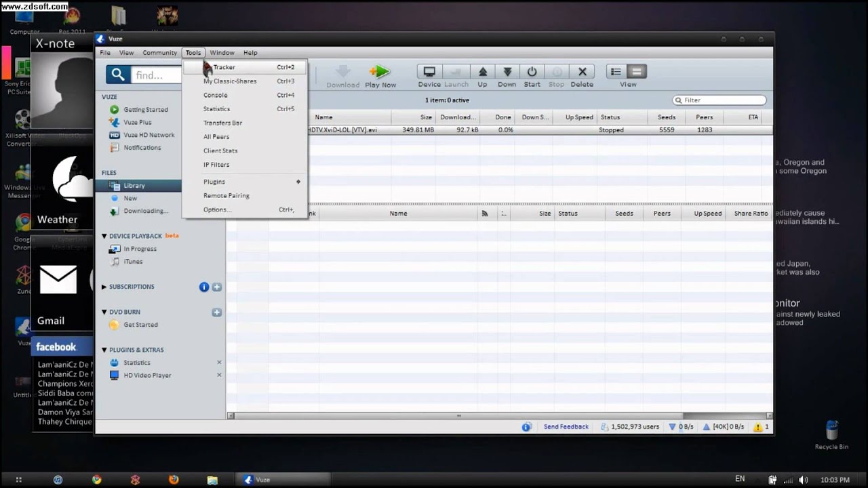868x488 pixels.
Task: Choose My Classic-Shares from Tools menu
Action: click(245, 81)
